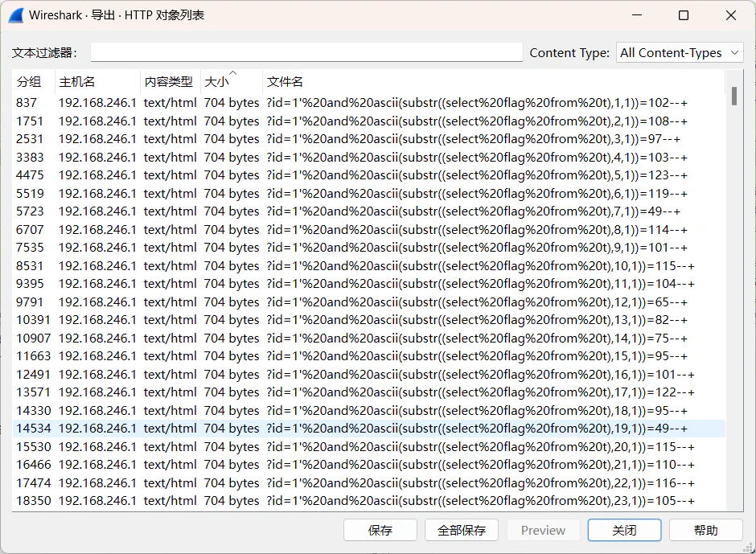The image size is (756, 554).
Task: Click filename ending in 2,1))=108--+
Action: click(x=477, y=121)
